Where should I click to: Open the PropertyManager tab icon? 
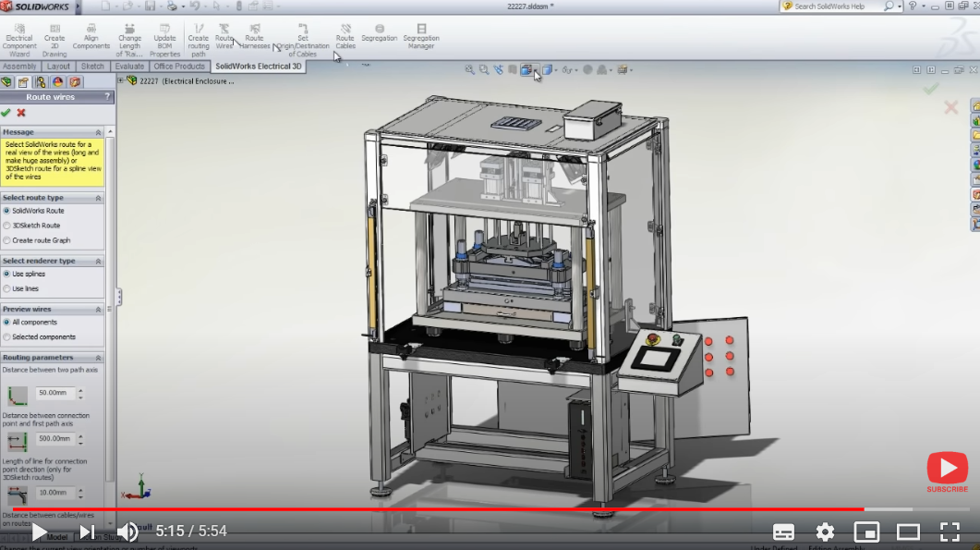[24, 82]
